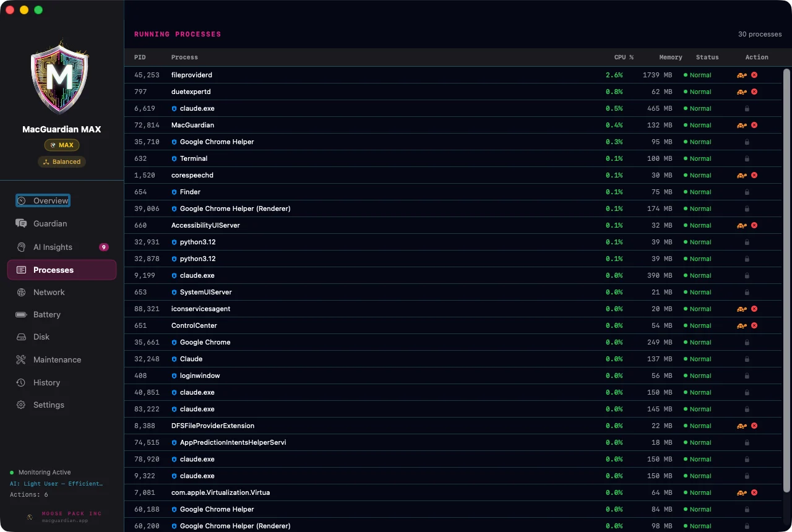Throttle AccessibilityUIServer using the turtle icon
The width and height of the screenshot is (792, 532).
point(741,225)
